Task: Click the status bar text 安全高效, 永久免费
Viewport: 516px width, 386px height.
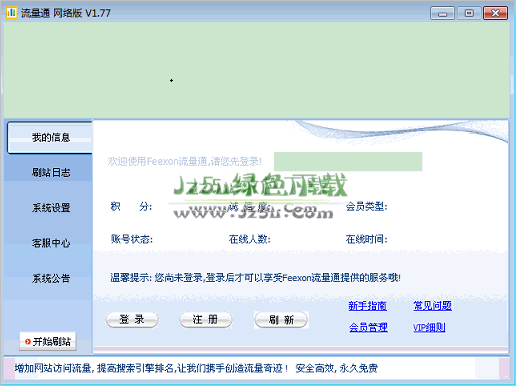Action: (x=336, y=368)
